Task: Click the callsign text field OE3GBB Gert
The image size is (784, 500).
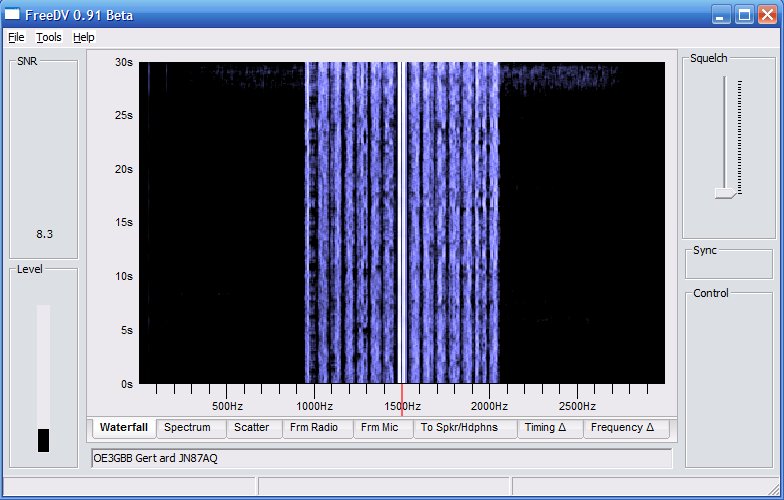Action: point(382,458)
